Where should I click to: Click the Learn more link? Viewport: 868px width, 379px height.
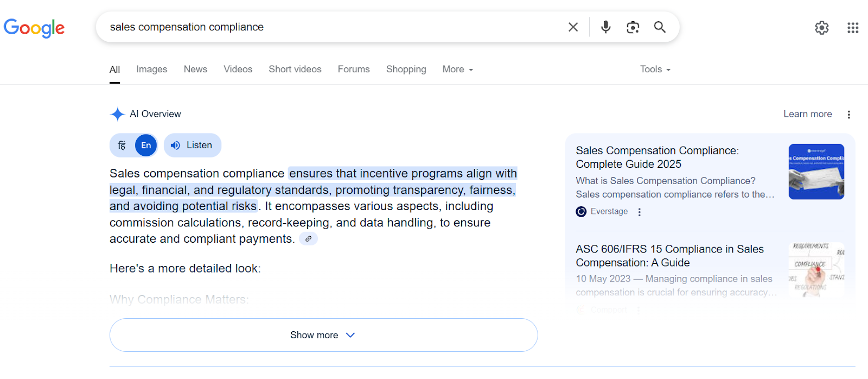pos(807,114)
